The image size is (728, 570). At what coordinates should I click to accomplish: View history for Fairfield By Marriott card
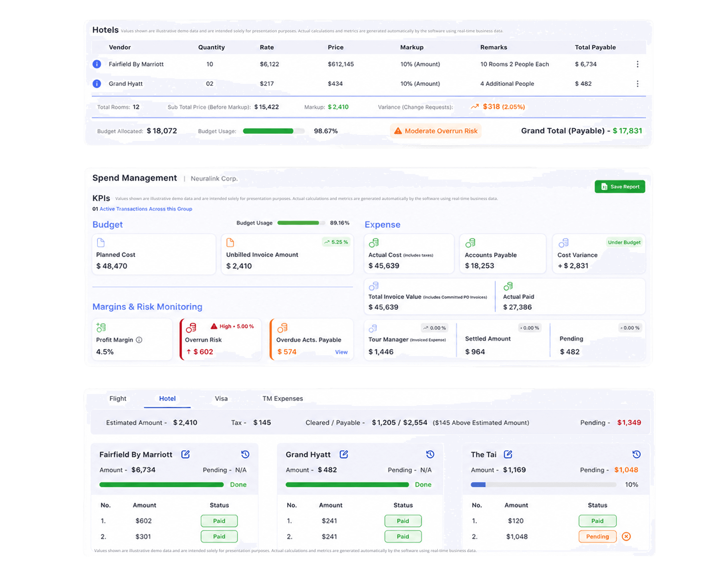point(245,454)
